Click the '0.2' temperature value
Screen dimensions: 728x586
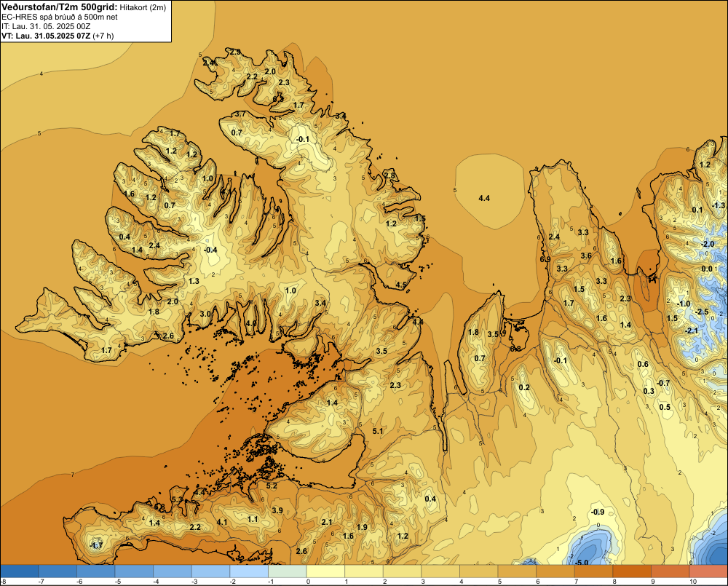(524, 388)
